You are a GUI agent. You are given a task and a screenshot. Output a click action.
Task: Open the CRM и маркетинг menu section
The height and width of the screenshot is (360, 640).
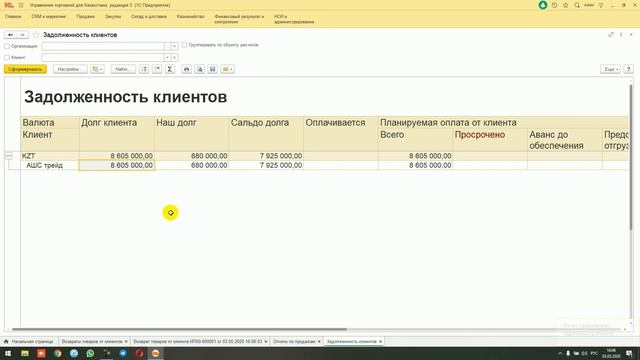click(x=49, y=17)
